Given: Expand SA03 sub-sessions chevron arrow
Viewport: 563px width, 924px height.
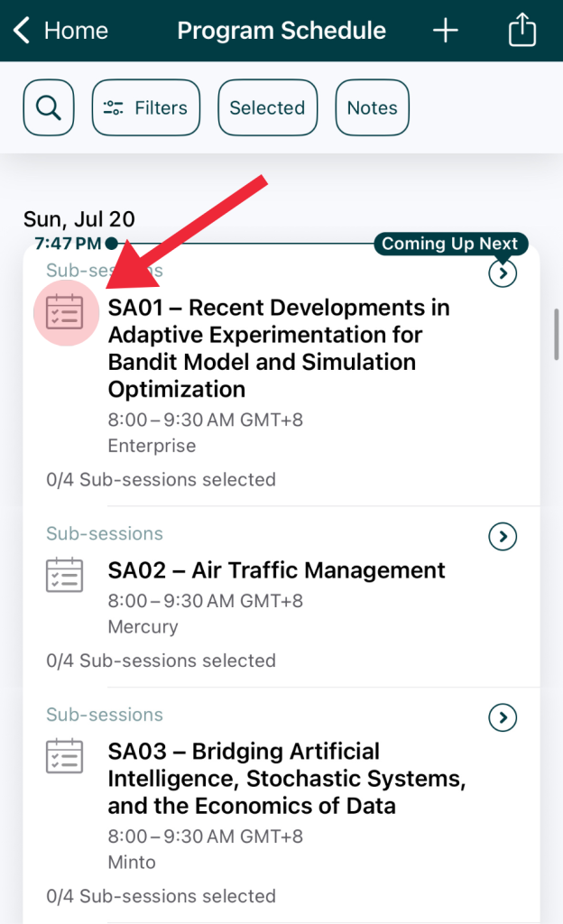Looking at the screenshot, I should (503, 717).
